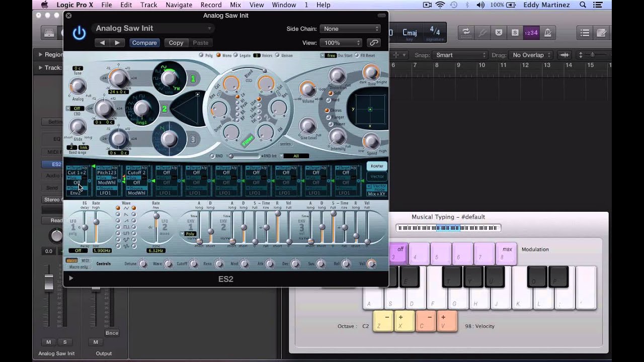The image size is (644, 362).
Task: Click the Vector button
Action: (377, 176)
